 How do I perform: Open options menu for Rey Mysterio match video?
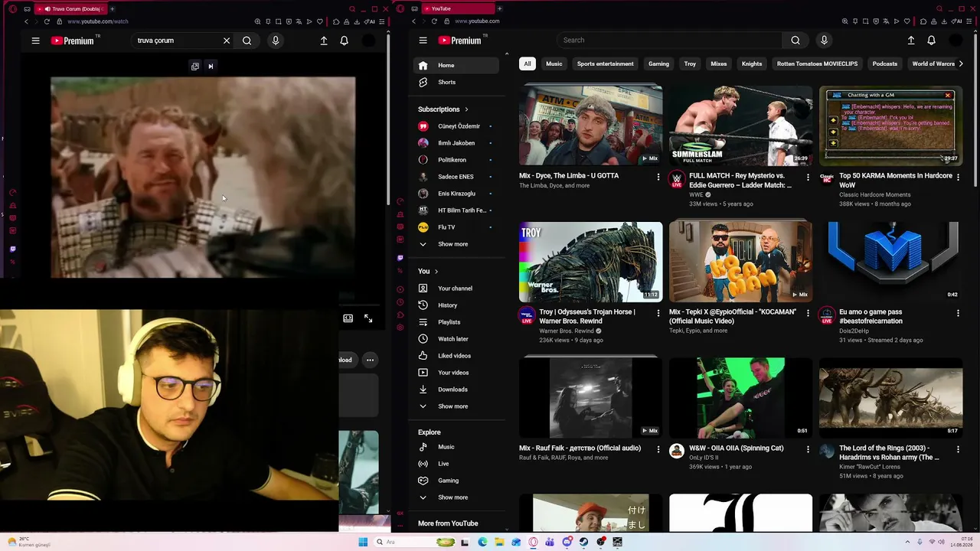(x=808, y=177)
